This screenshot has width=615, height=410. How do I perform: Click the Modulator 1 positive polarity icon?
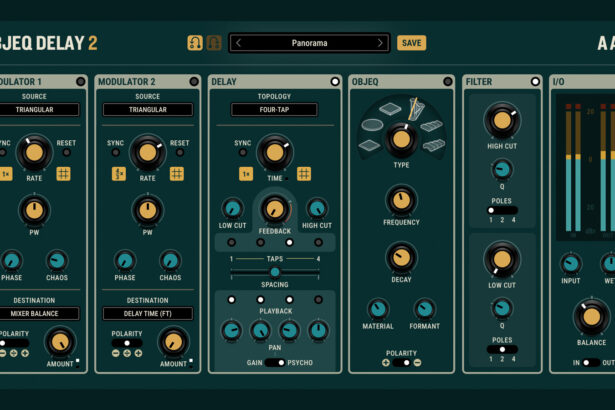pos(25,353)
